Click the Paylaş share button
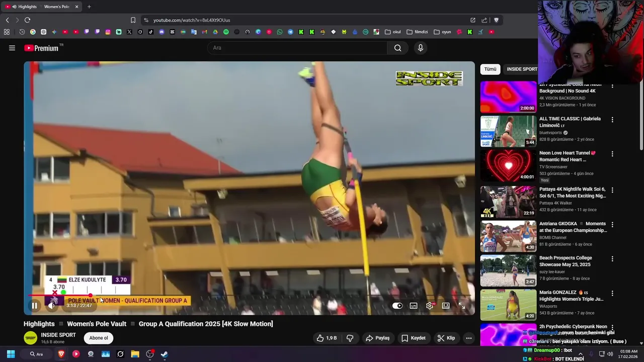The height and width of the screenshot is (362, 644). click(378, 338)
